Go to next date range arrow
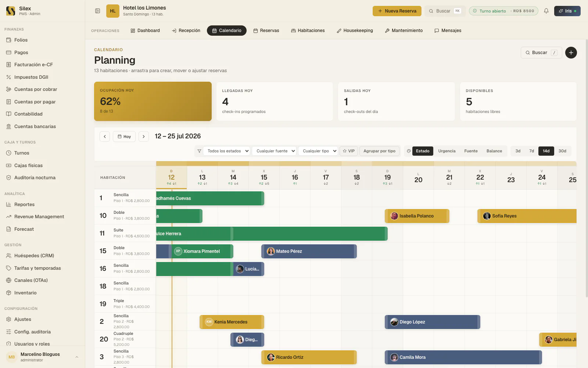The image size is (588, 368). 144,137
